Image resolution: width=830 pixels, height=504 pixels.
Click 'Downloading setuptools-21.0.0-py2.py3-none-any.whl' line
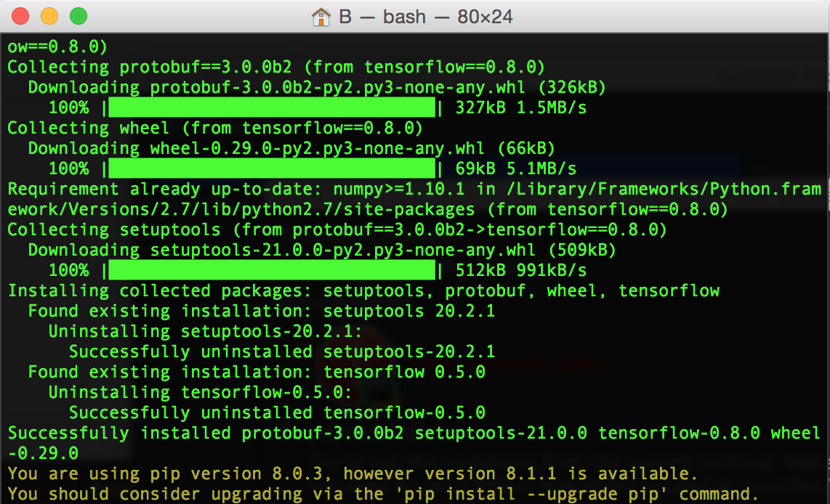pyautogui.click(x=322, y=250)
